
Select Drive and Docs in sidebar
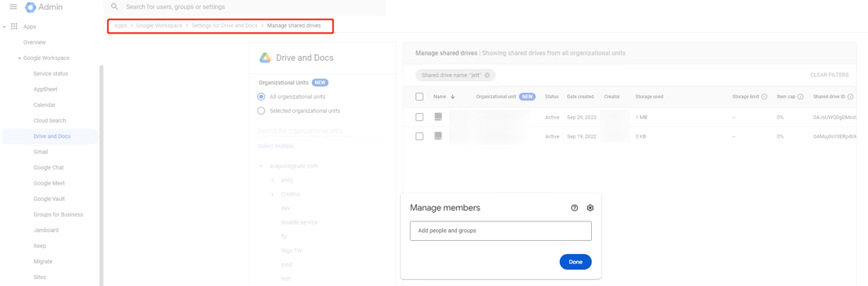[51, 136]
